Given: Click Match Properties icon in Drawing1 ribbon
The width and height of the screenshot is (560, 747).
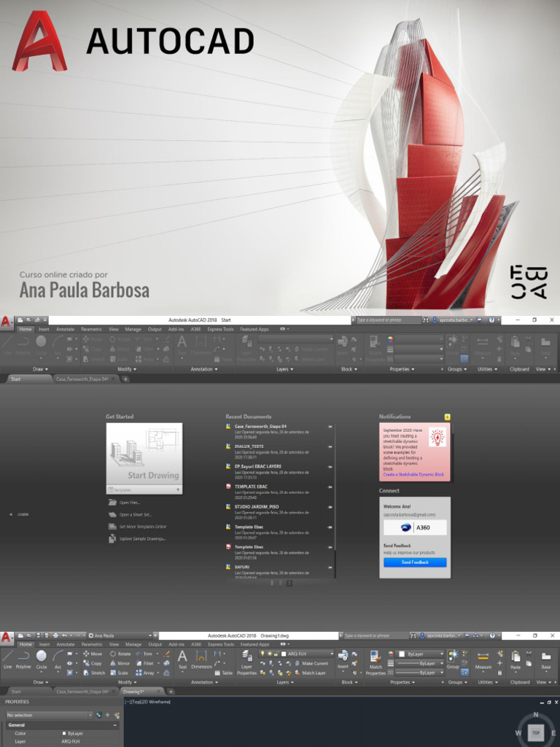Looking at the screenshot, I should (376, 659).
